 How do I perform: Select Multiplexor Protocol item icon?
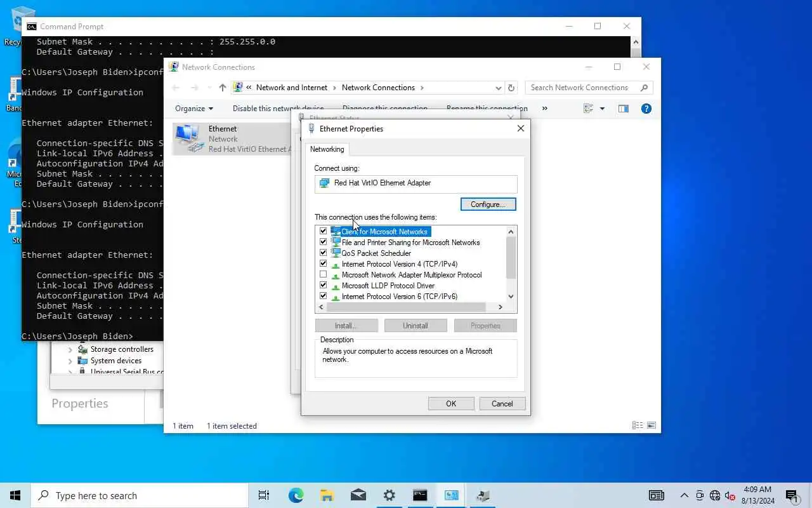pyautogui.click(x=336, y=275)
